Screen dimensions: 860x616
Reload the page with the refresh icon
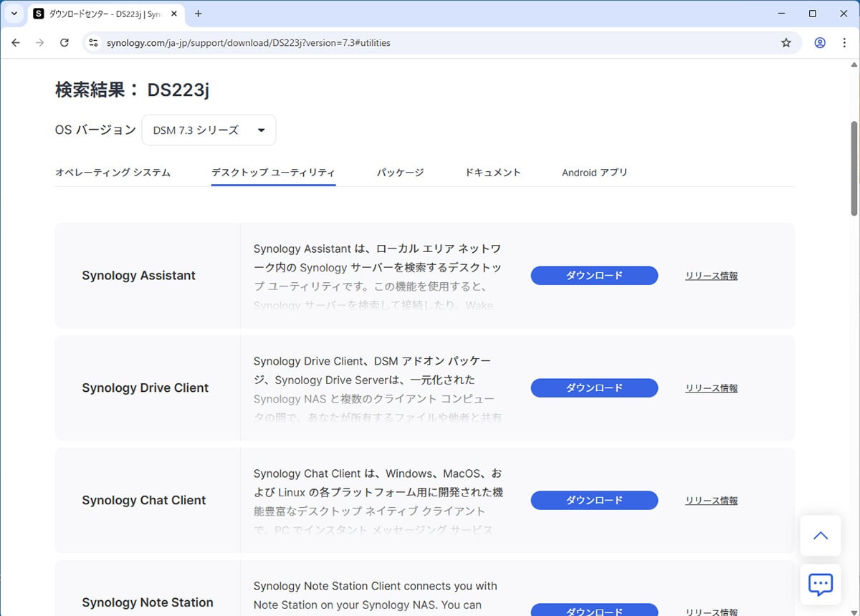(x=64, y=43)
